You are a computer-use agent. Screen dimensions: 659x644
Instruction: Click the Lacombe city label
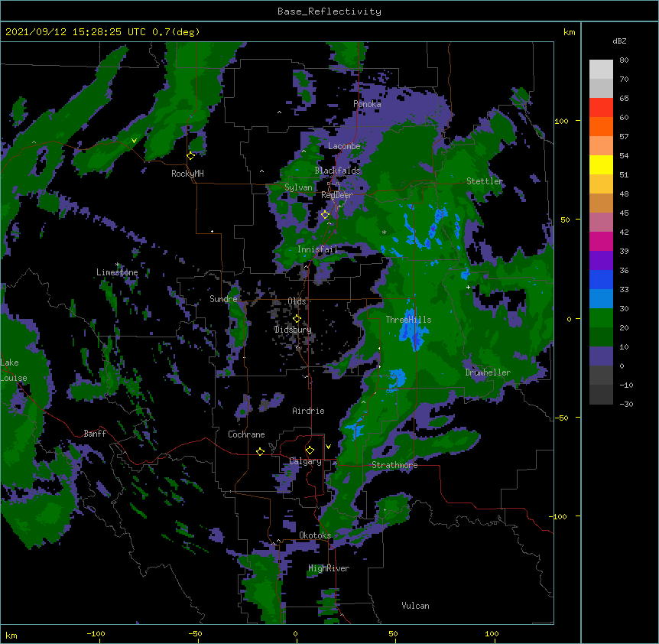(x=344, y=146)
